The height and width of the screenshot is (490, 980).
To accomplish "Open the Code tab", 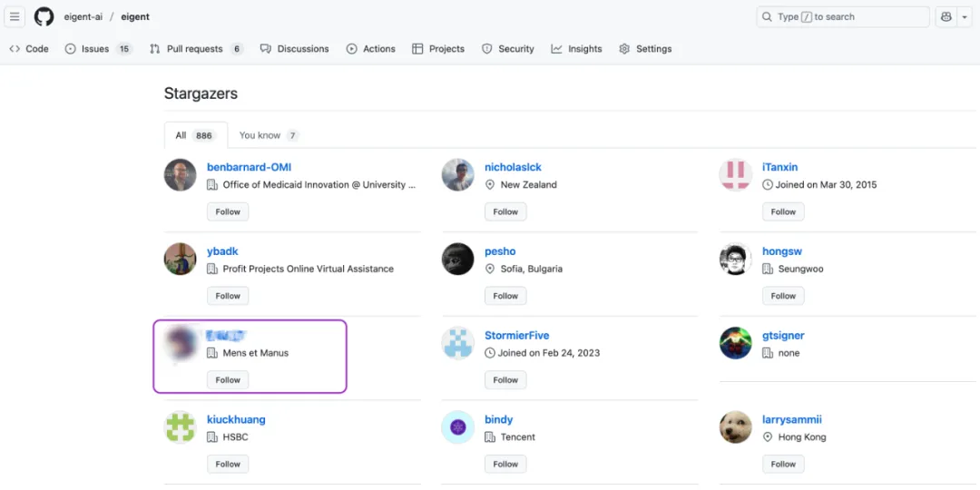I will coord(29,49).
